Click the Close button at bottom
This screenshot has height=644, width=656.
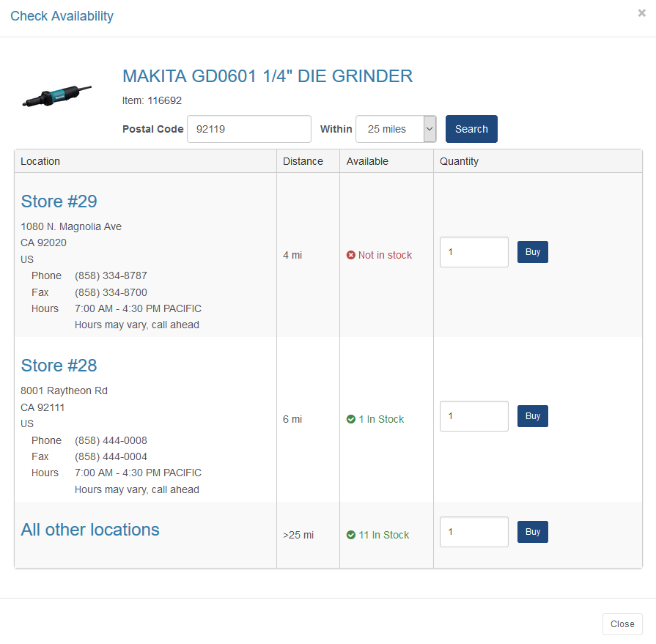622,624
